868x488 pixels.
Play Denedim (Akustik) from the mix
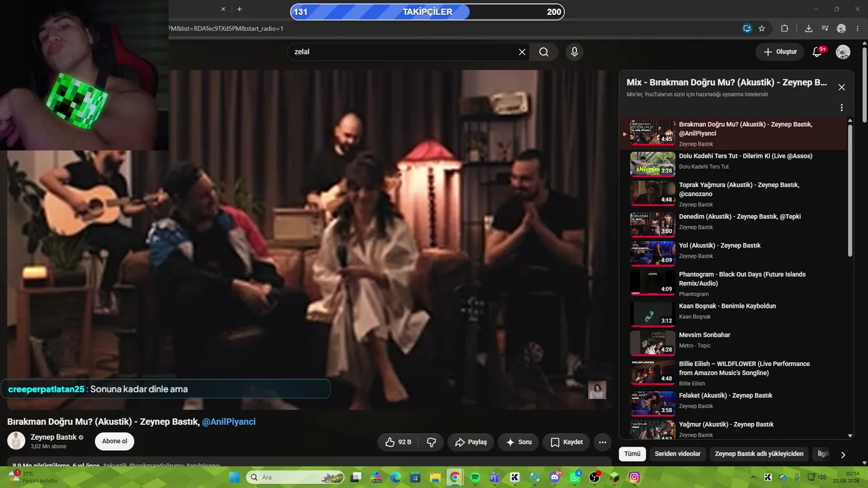(734, 223)
